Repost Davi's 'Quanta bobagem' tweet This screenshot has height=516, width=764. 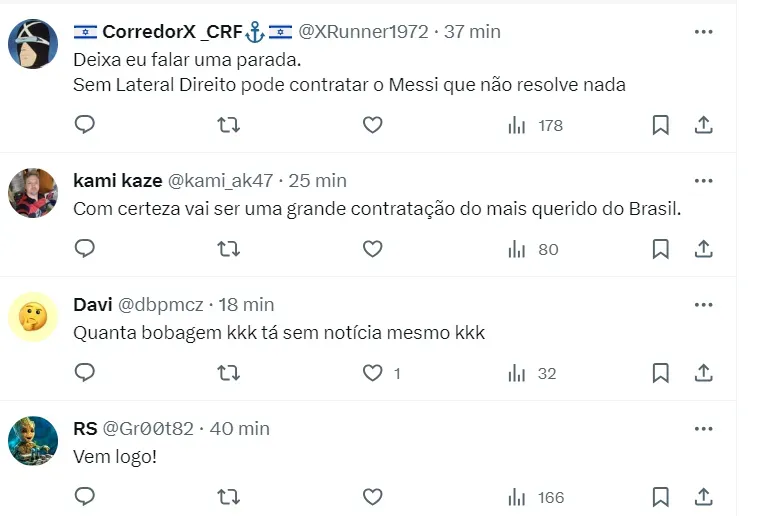pyautogui.click(x=229, y=373)
